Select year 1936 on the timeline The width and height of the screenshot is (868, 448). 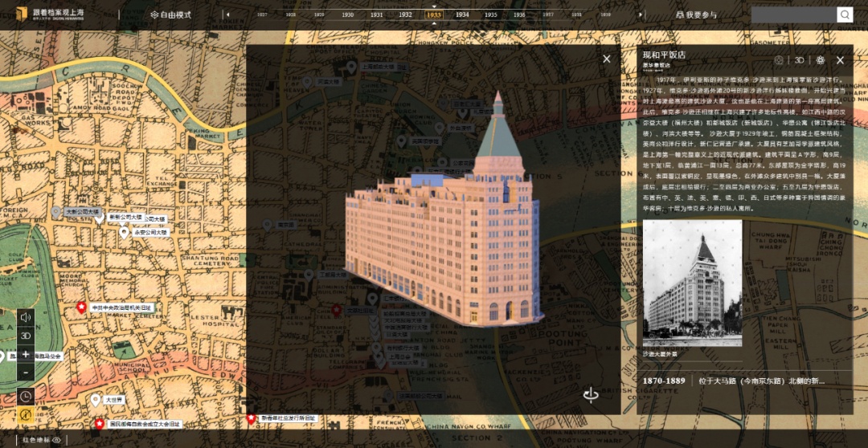(519, 15)
